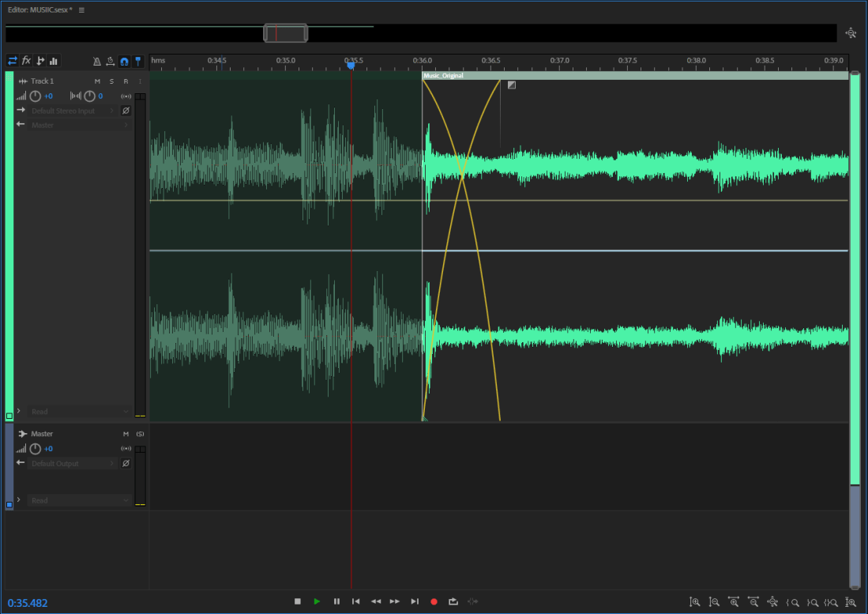Viewport: 868px width, 614px height.
Task: Open the Editor panel hamburger menu
Action: click(81, 10)
